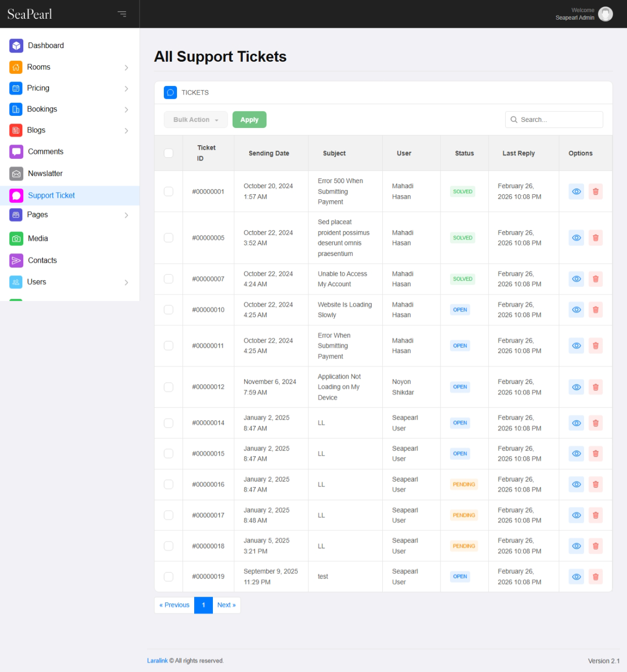Screen dimensions: 627x672
Task: Click the sidebar collapse hamburger icon
Action: point(122,14)
